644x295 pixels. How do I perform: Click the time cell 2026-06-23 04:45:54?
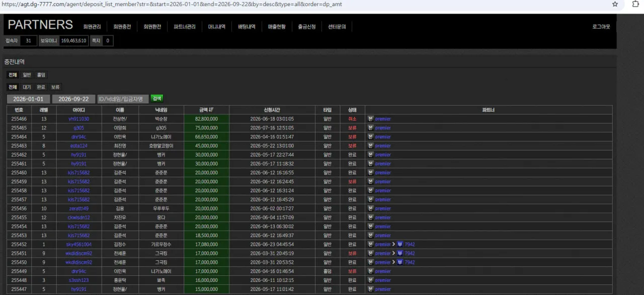pos(272,244)
